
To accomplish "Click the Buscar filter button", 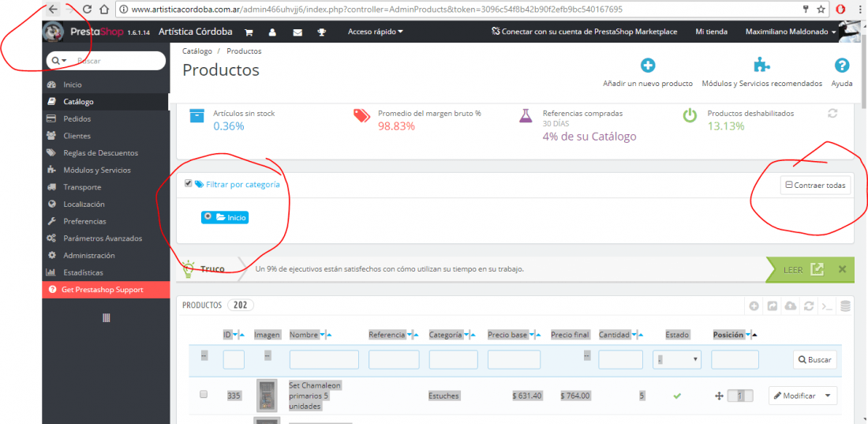I will click(815, 360).
